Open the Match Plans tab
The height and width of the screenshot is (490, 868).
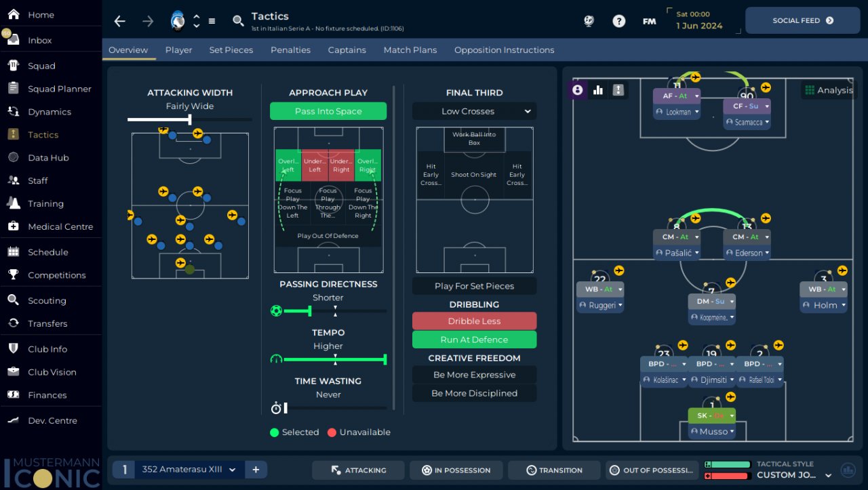tap(410, 50)
